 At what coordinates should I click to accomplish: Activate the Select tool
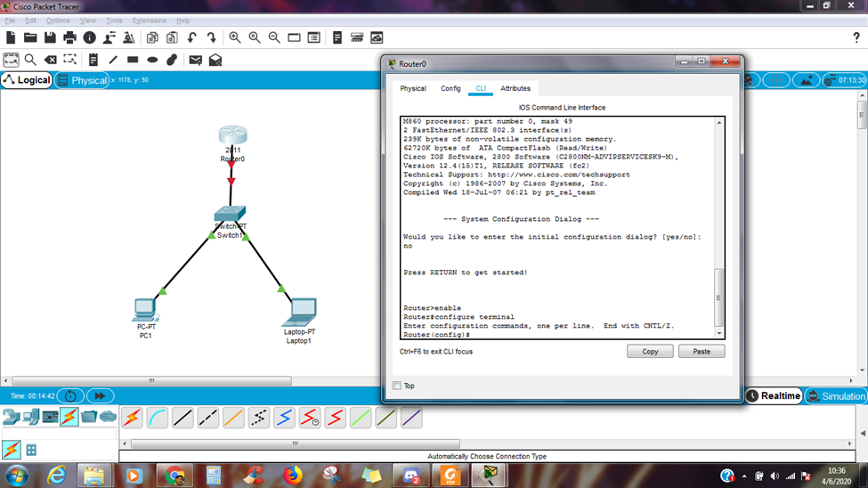pos(11,60)
